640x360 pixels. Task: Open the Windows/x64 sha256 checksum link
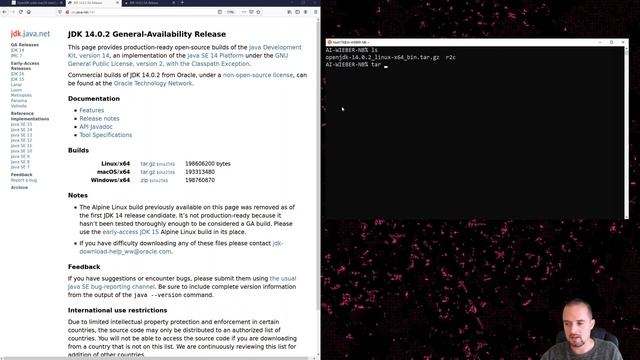[159, 180]
